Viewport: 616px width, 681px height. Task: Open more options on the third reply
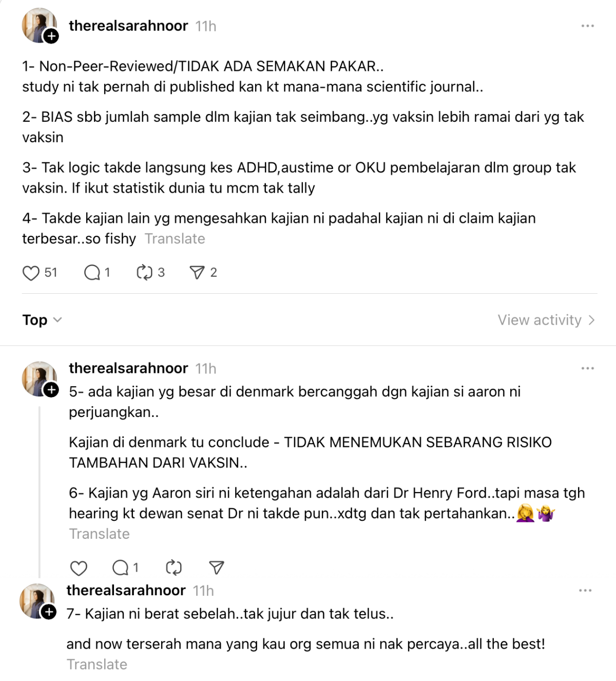tap(585, 591)
